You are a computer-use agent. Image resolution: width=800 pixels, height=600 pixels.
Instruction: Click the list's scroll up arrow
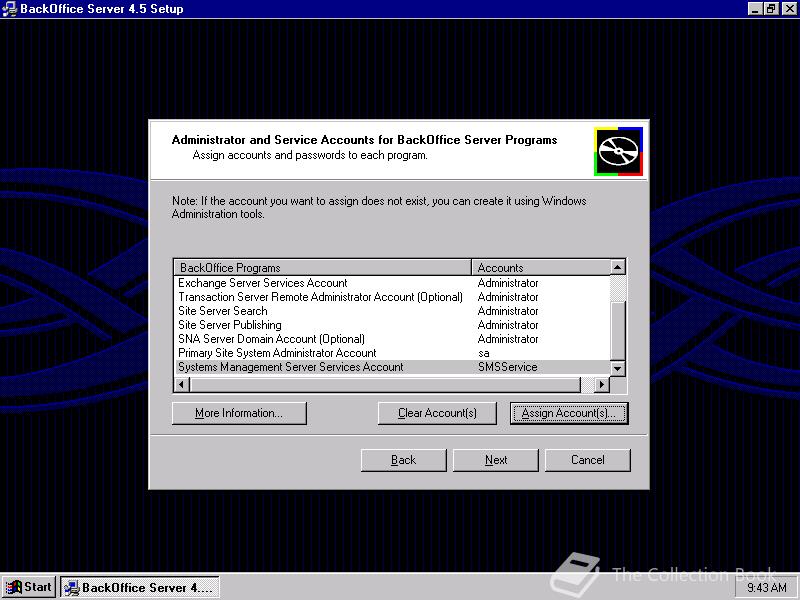pos(617,267)
